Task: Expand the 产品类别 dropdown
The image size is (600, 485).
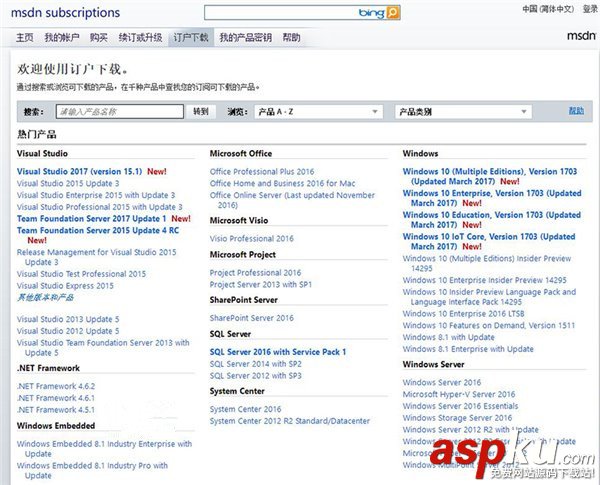Action: 463,112
